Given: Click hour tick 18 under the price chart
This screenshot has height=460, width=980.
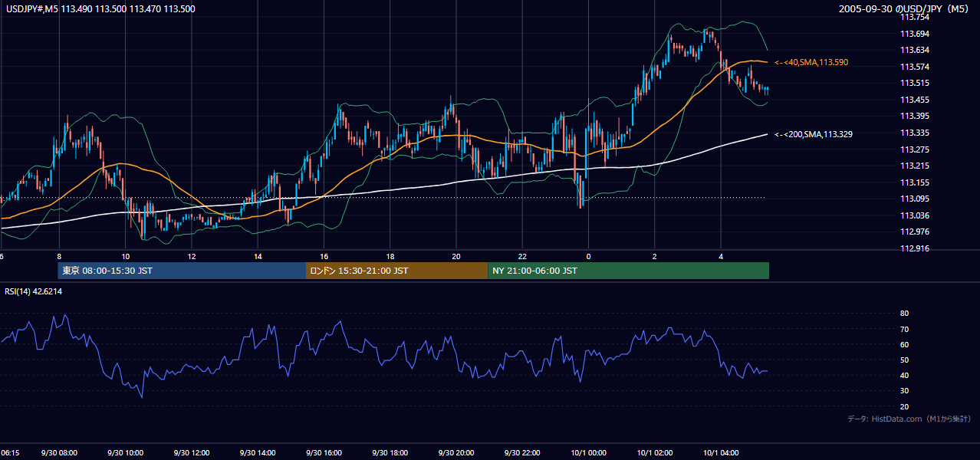Looking at the screenshot, I should tap(390, 256).
